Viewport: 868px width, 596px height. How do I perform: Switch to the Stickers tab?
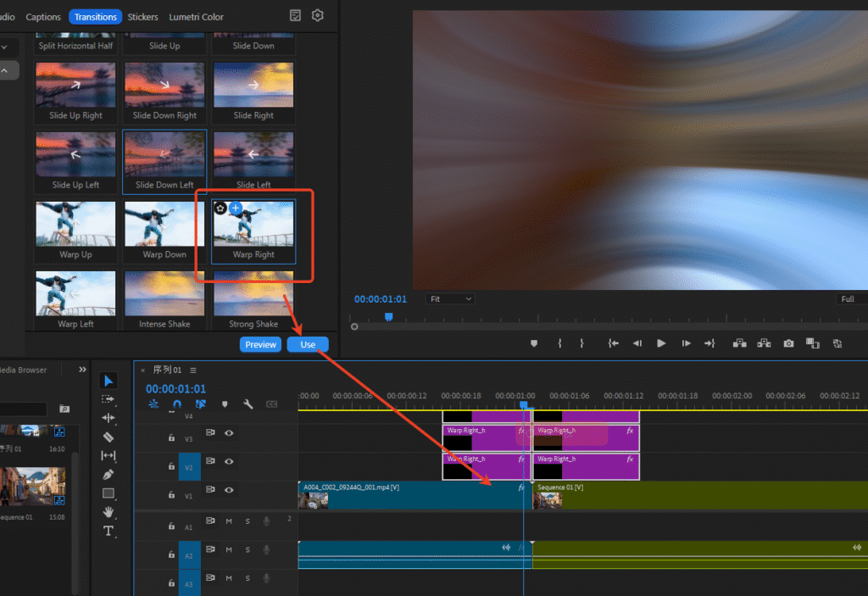pyautogui.click(x=142, y=16)
